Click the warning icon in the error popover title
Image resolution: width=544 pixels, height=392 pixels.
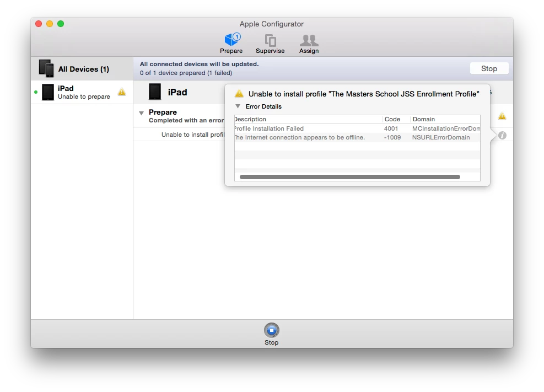click(239, 94)
